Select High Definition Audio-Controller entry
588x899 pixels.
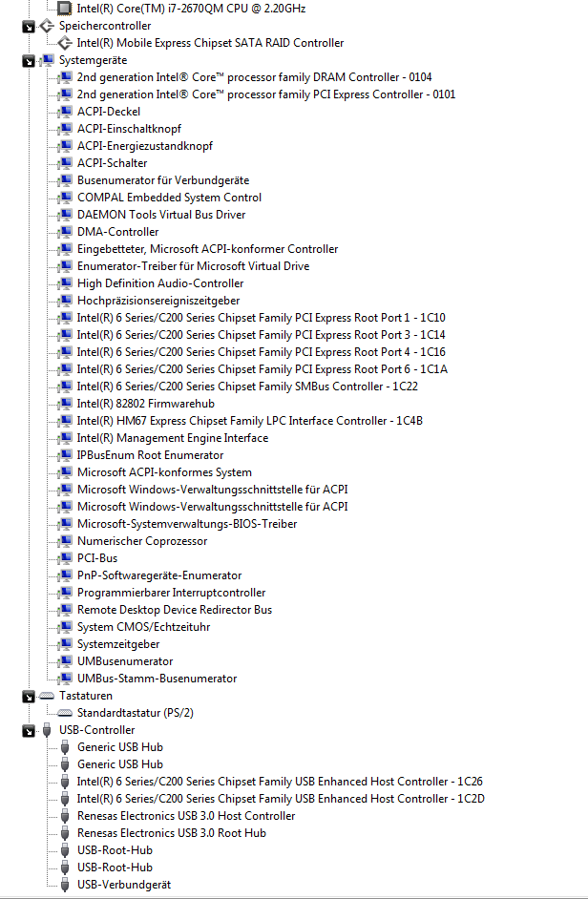(159, 283)
